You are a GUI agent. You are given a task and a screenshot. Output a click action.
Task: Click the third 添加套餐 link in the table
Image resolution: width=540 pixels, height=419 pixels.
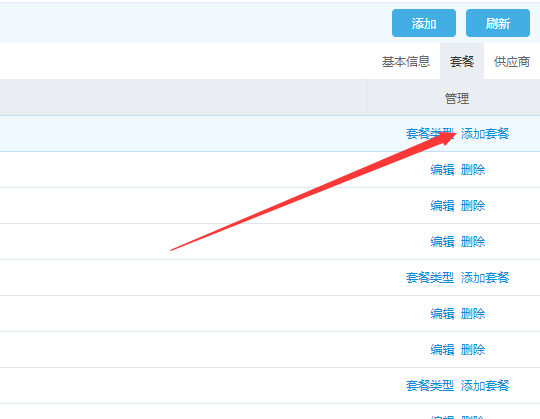coord(485,386)
